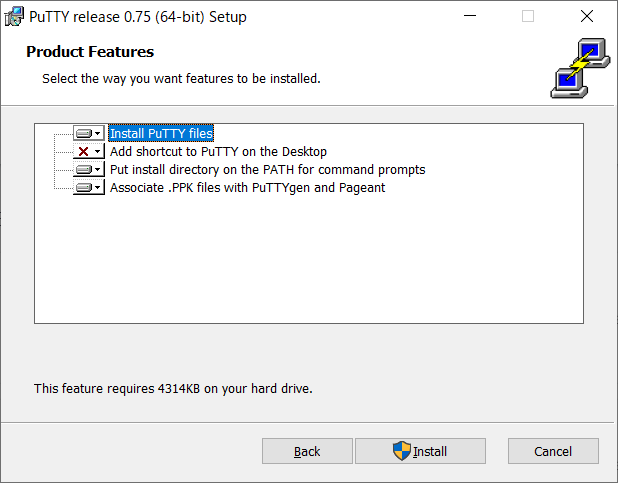Viewport: 618px width, 483px height.
Task: Click the PuTTY installer icon in title bar
Action: [x=14, y=17]
